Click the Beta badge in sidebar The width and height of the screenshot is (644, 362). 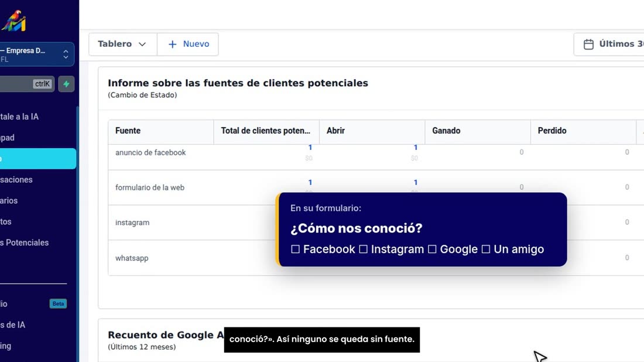pyautogui.click(x=58, y=303)
